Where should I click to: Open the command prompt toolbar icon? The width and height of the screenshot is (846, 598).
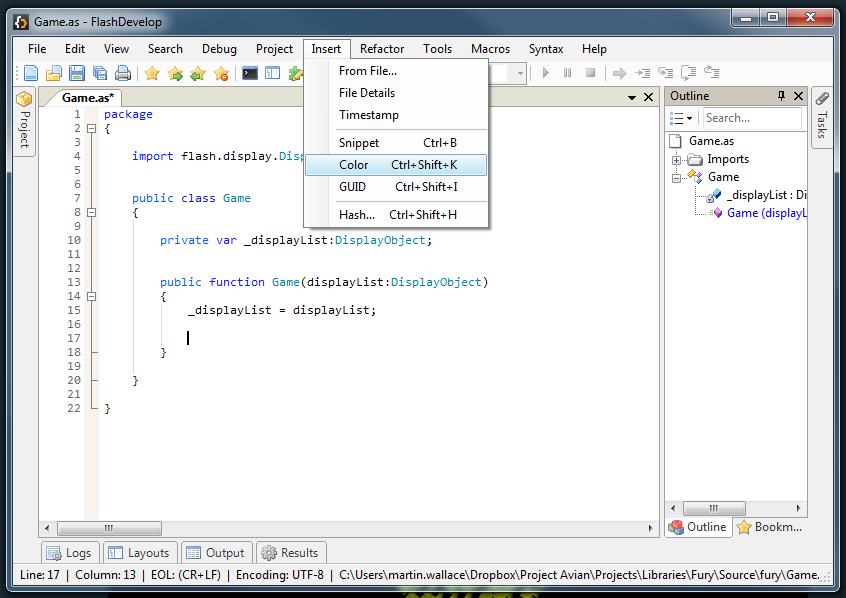tap(250, 73)
